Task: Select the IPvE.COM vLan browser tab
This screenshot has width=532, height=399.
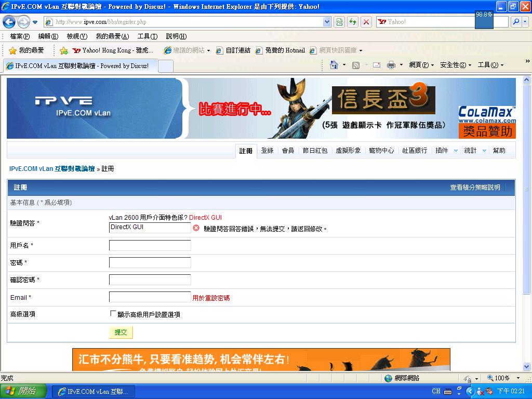Action: pyautogui.click(x=81, y=66)
